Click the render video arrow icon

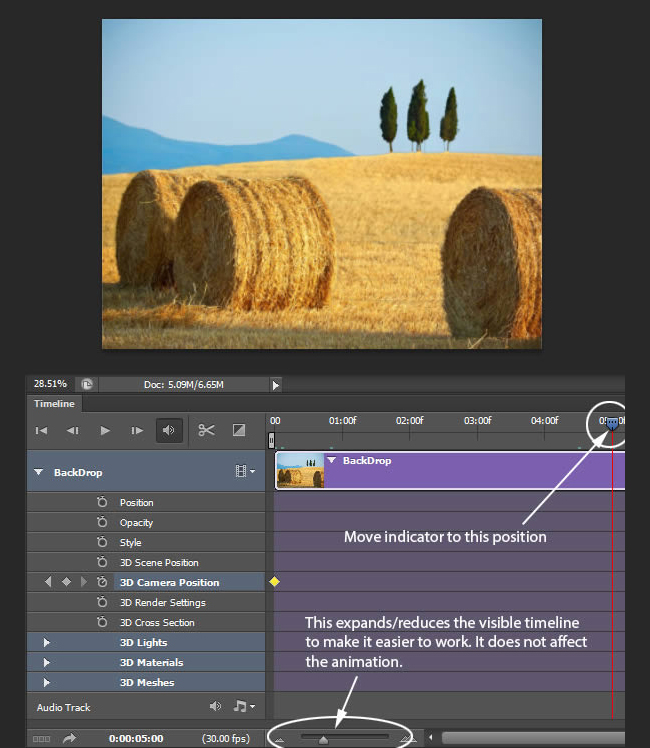click(69, 739)
